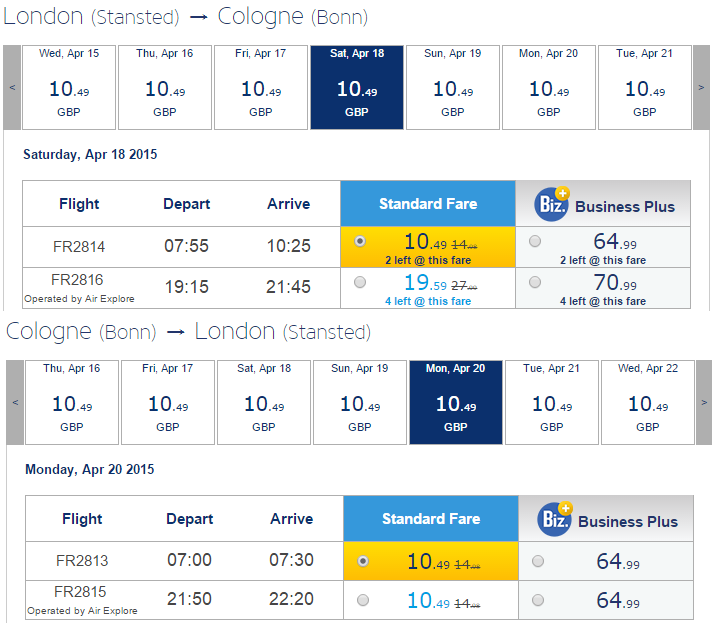Click the return Business Plus column header
712x623 pixels.
606,519
